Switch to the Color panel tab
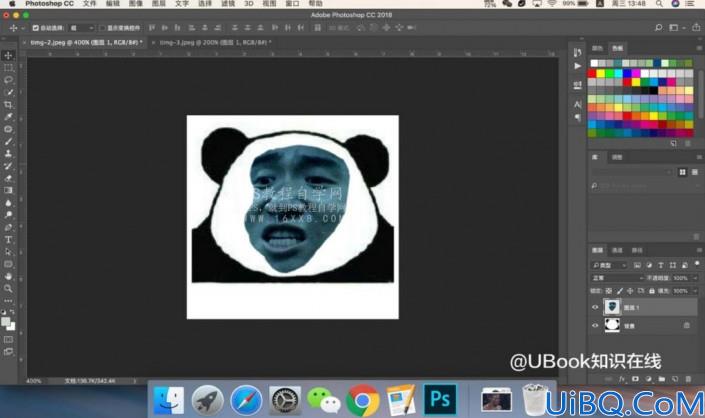The height and width of the screenshot is (418, 705). (x=598, y=48)
